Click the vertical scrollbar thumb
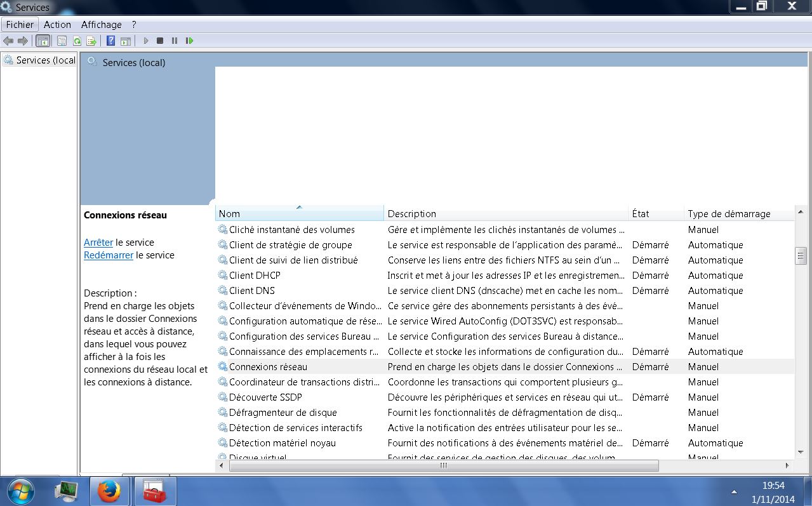 801,256
